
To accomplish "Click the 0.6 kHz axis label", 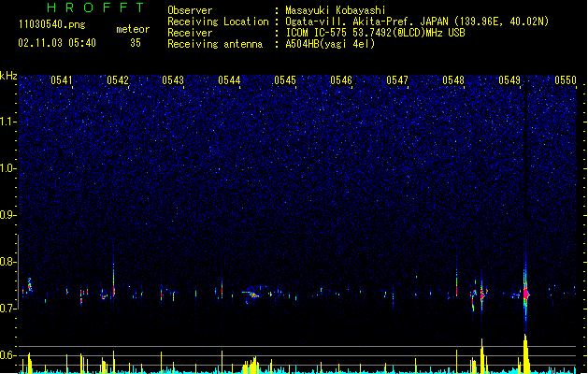I will [8, 355].
